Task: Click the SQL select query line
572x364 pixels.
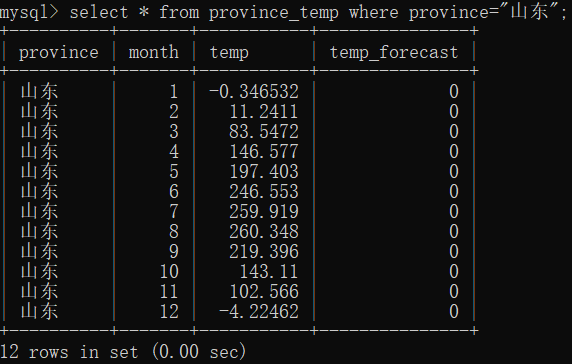Action: (317, 13)
